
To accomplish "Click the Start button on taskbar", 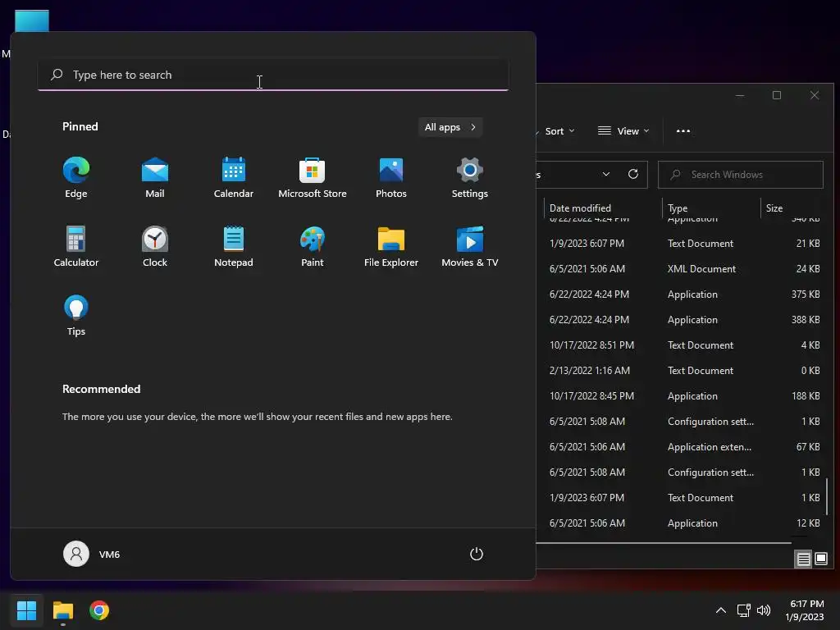I will pyautogui.click(x=26, y=610).
